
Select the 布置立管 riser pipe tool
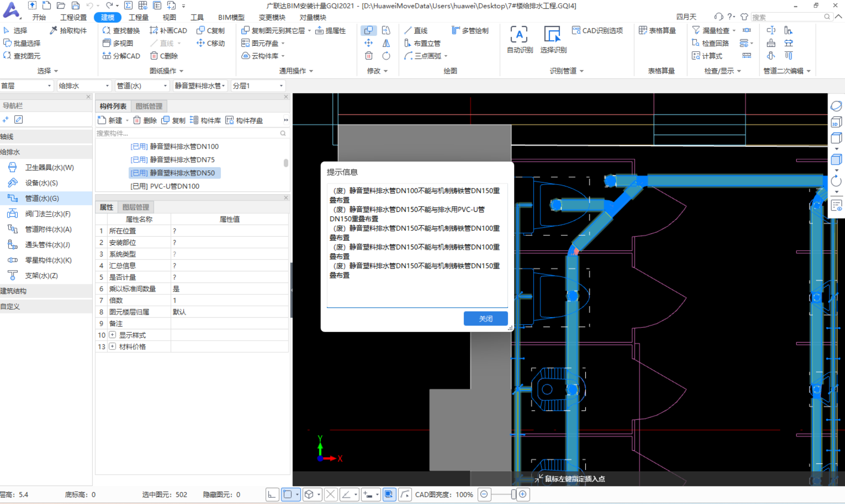[x=422, y=43]
